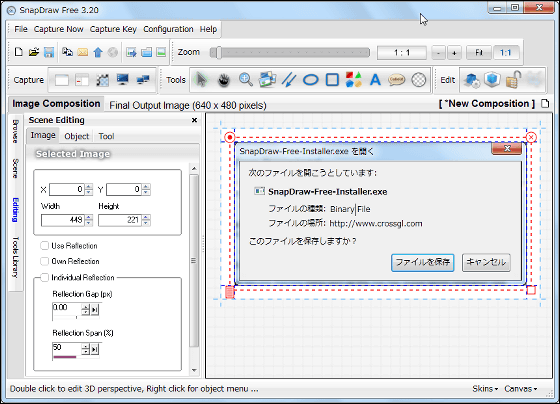Image resolution: width=560 pixels, height=404 pixels.
Task: Click Height value spinner arrows
Action: click(x=146, y=220)
